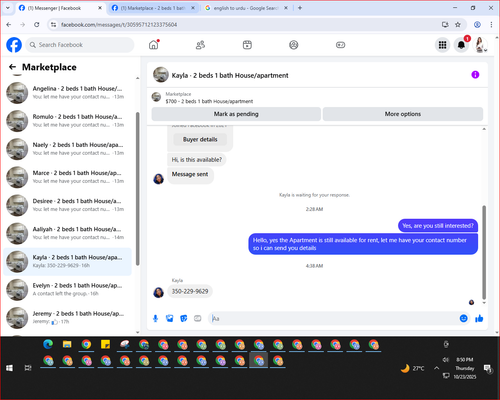Reload the page

[37, 24]
